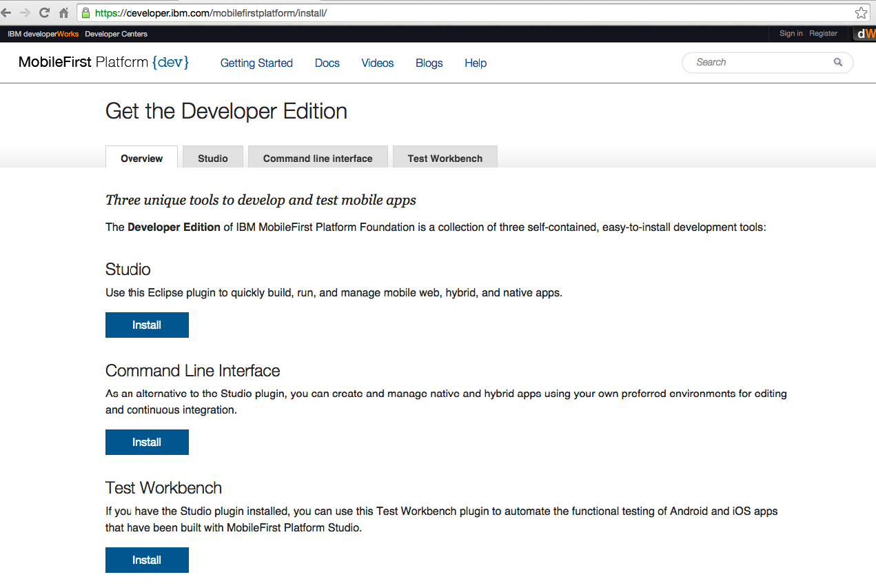
Task: Click bold 'Developer Edition' text in paragraph
Action: (x=174, y=227)
